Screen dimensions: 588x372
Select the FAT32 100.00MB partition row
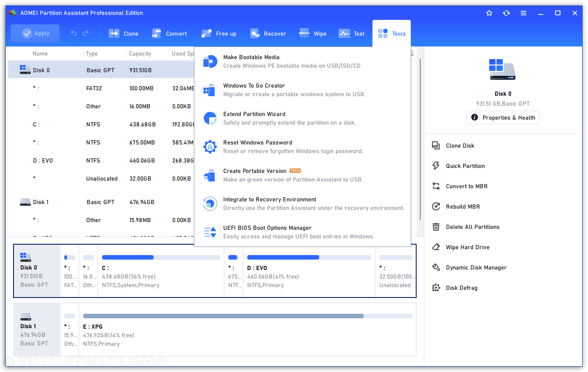coord(101,88)
